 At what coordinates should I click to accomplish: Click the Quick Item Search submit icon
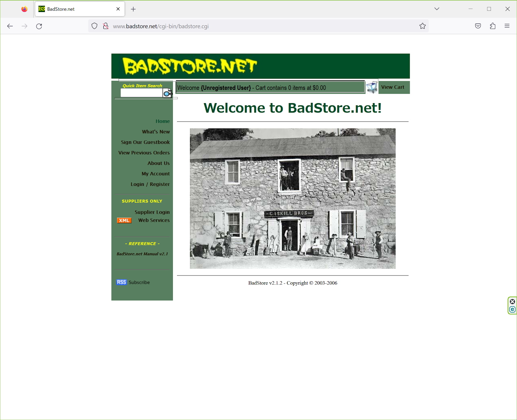(x=167, y=93)
